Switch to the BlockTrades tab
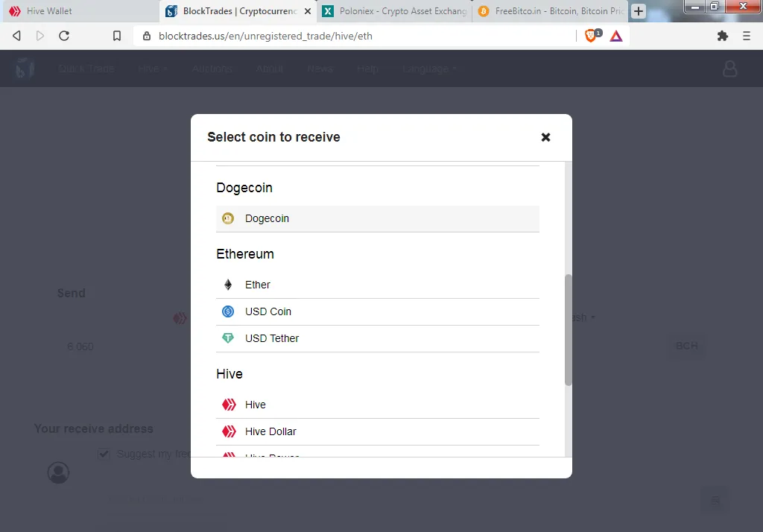 [x=238, y=11]
